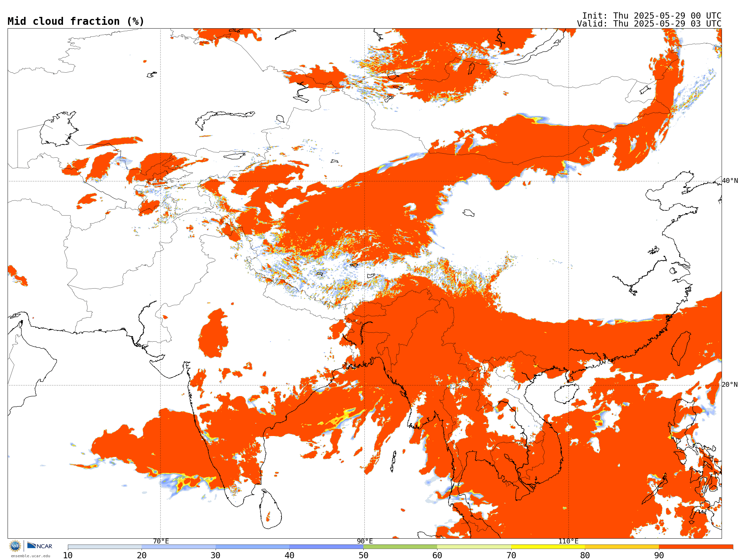Click the island of Taiwan on the map

pos(681,348)
